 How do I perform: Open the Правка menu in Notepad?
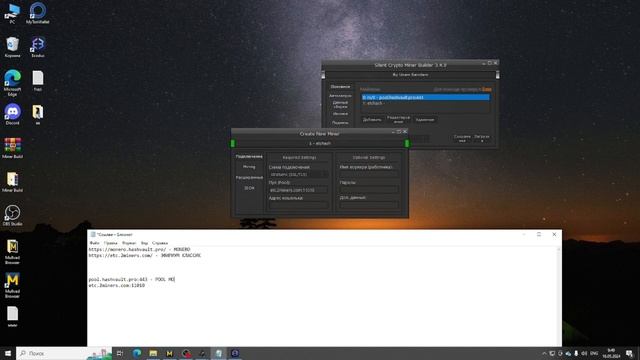(110, 243)
